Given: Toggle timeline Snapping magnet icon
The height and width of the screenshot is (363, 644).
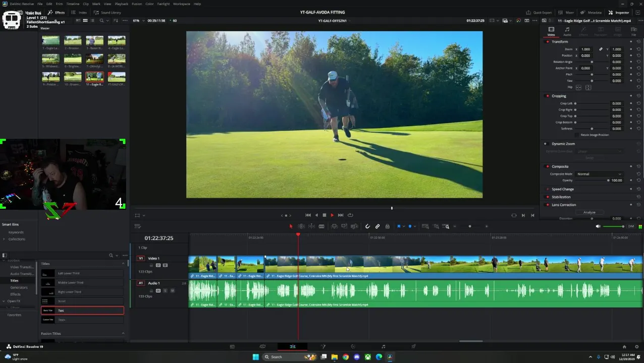Looking at the screenshot, I should coord(367,226).
